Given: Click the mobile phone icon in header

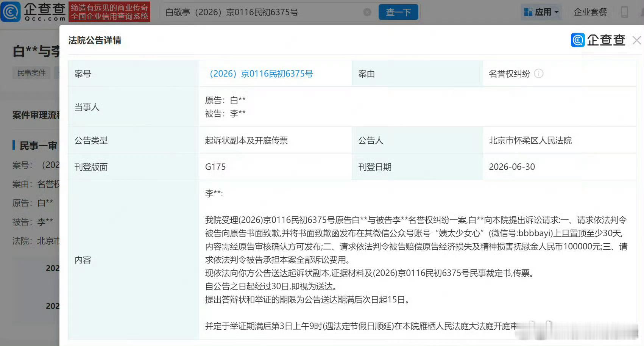Looking at the screenshot, I should 625,12.
